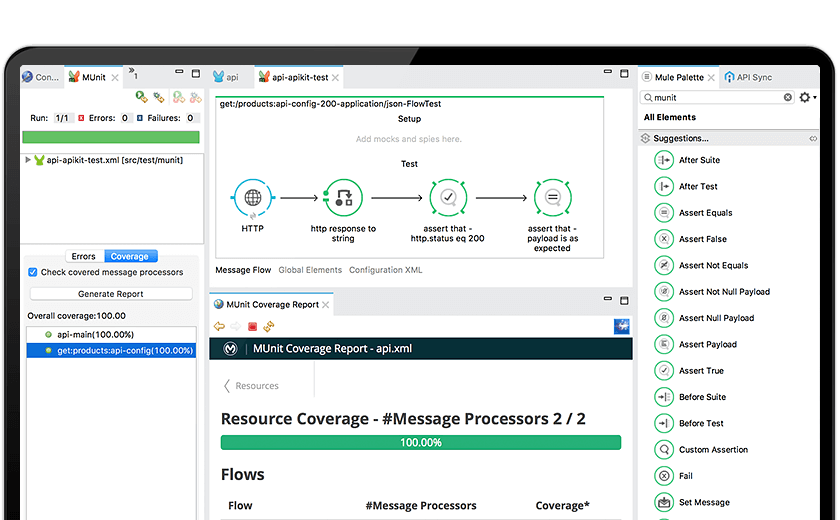Pick the Assert Equals palette element
The image size is (840, 520).
click(x=694, y=213)
